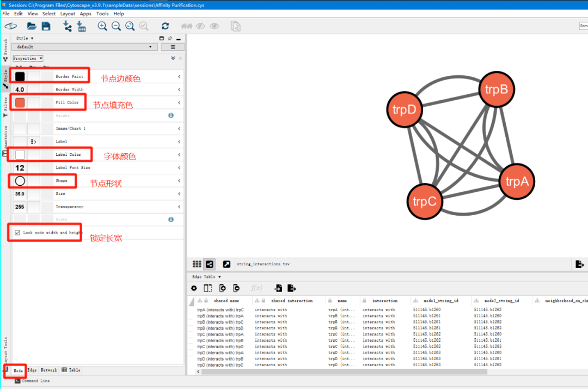Select the Filter sidebar tab
Screen dimensions: 588x389
click(x=5, y=104)
